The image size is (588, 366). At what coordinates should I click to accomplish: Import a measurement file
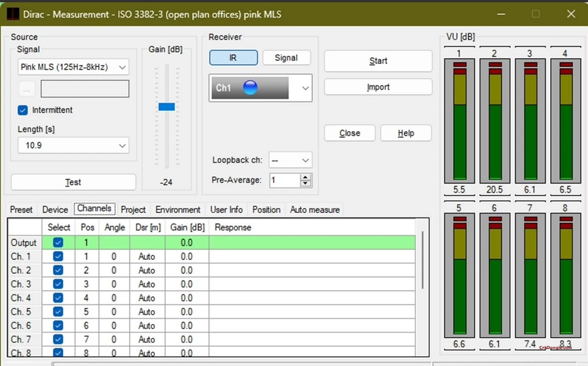point(378,86)
